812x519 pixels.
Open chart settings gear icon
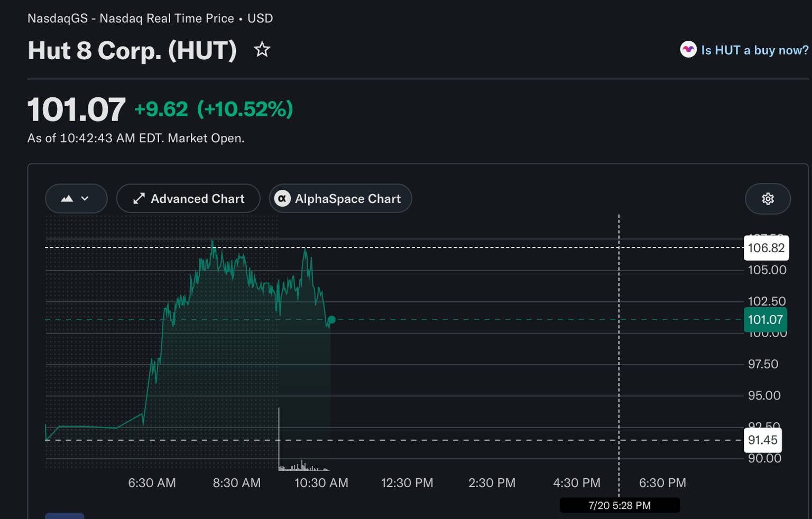[768, 199]
